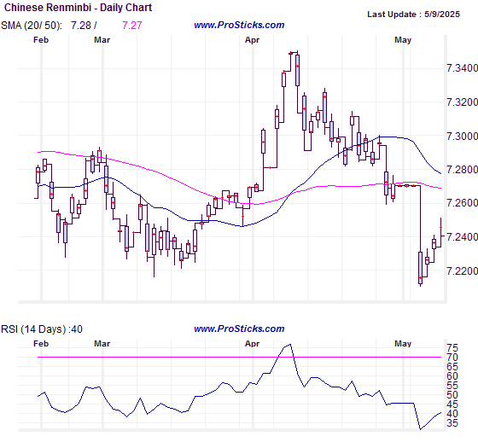Click the 7.3000 price axis label
478x448 pixels.
point(462,136)
